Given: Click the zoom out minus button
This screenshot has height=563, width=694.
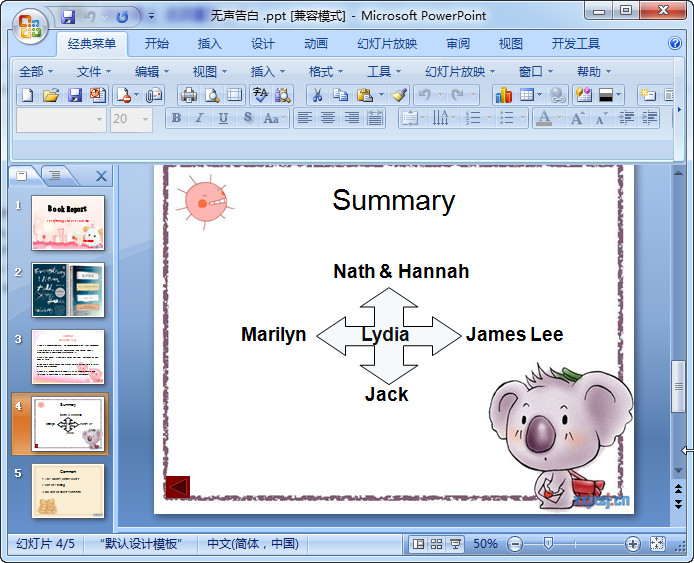Looking at the screenshot, I should [515, 544].
